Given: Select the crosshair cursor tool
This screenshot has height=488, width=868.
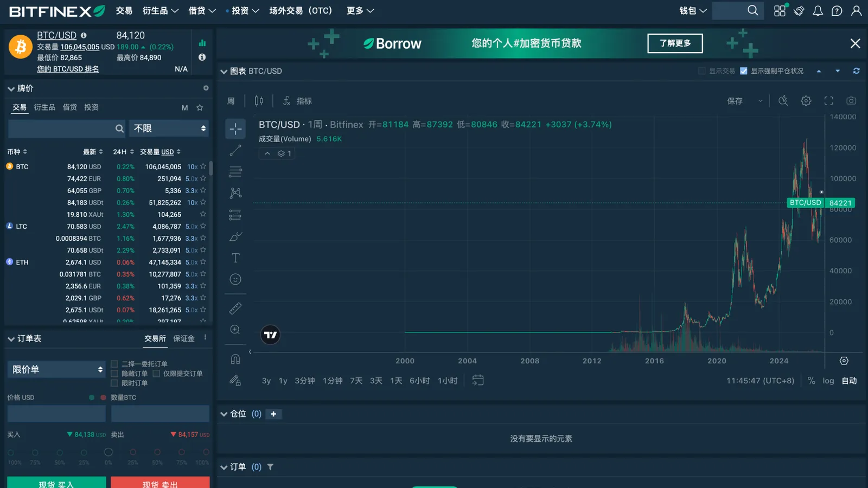Looking at the screenshot, I should point(235,129).
